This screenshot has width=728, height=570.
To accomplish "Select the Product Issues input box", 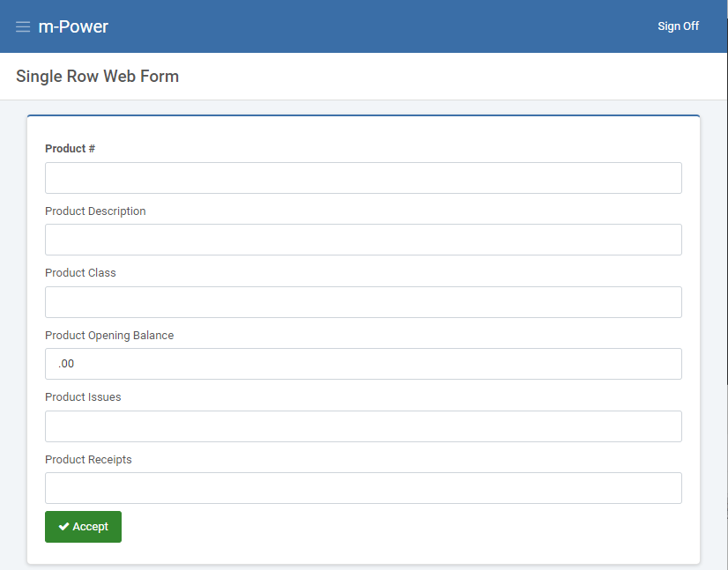I will click(x=363, y=426).
